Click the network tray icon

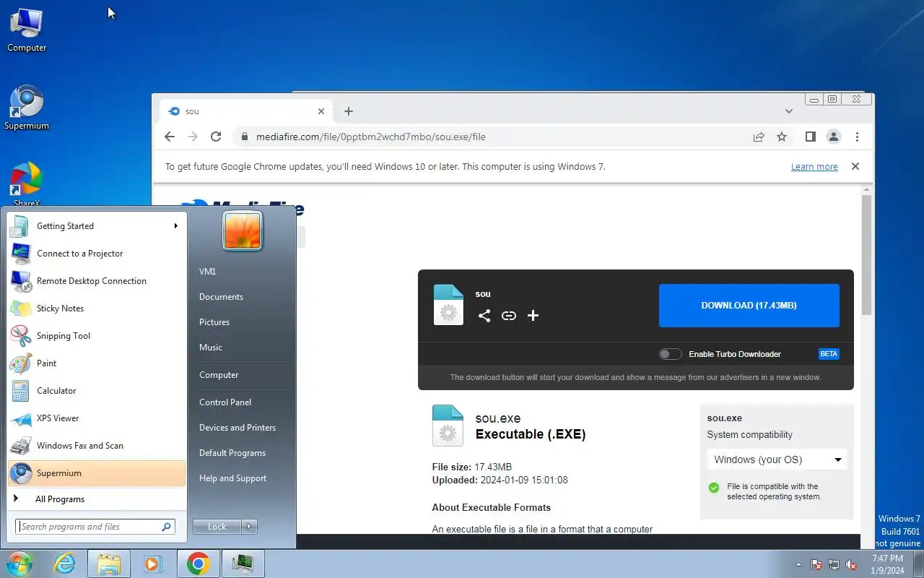pyautogui.click(x=834, y=564)
